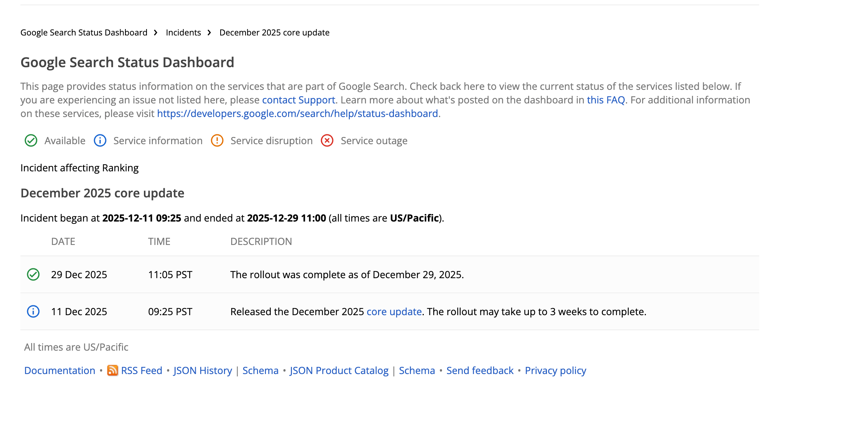The width and height of the screenshot is (868, 428).
Task: Open the JSON Product Catalog link
Action: pos(339,370)
